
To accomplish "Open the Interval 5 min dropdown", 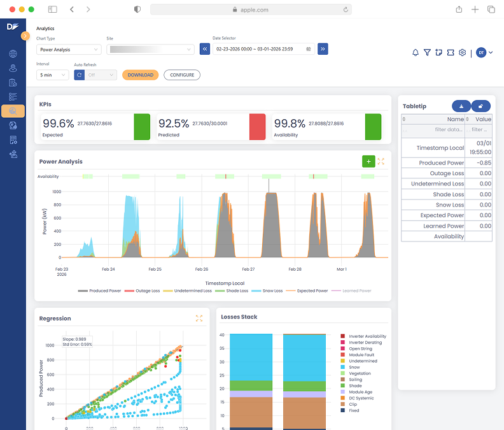I will (52, 75).
